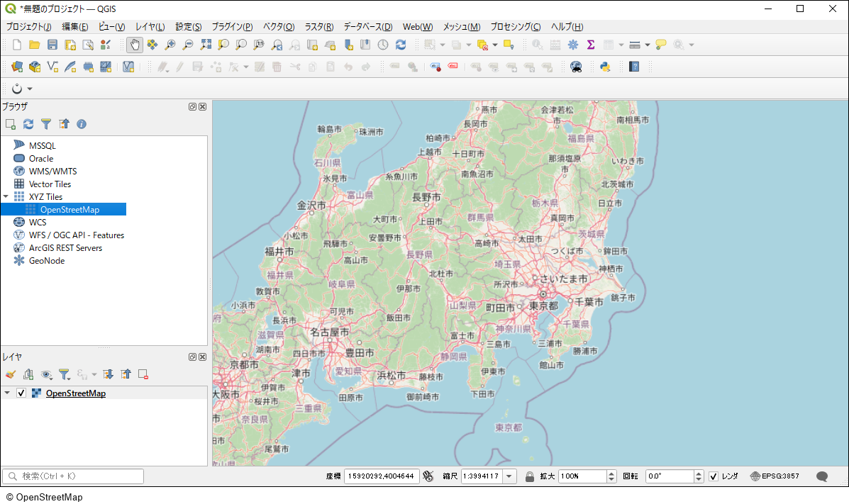Open the new print layout icon
Screen dimensions: 849x504
[x=70, y=45]
